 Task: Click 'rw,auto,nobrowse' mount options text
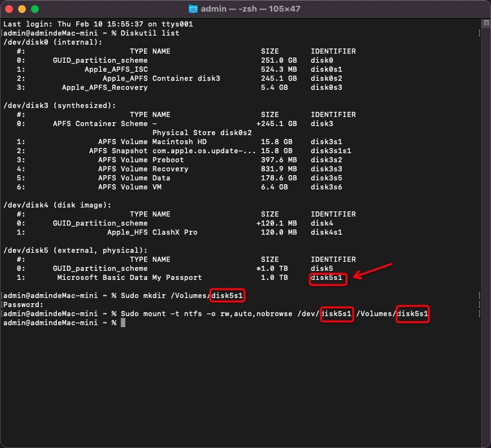point(256,314)
